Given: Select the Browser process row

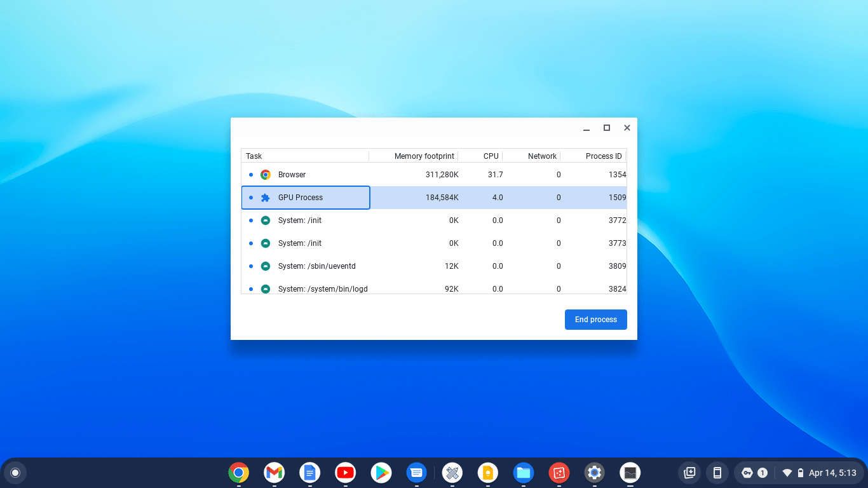Looking at the screenshot, I should [305, 174].
